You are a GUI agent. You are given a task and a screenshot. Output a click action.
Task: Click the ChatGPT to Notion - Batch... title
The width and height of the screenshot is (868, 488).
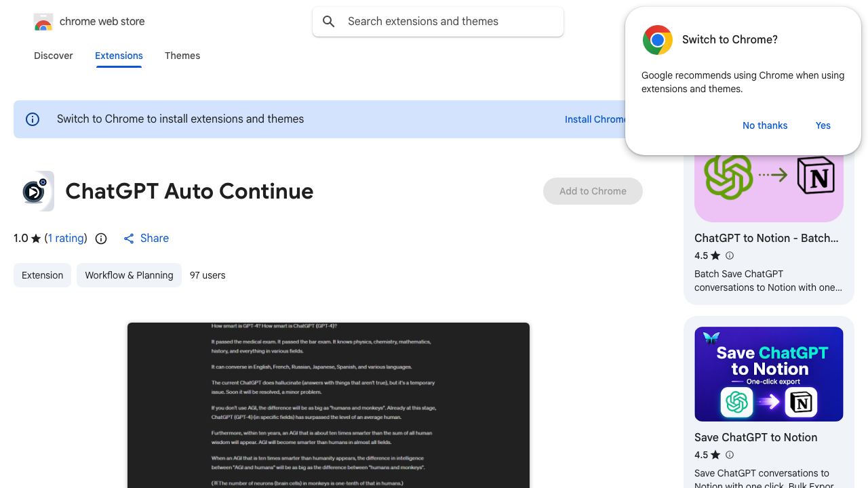click(x=766, y=238)
